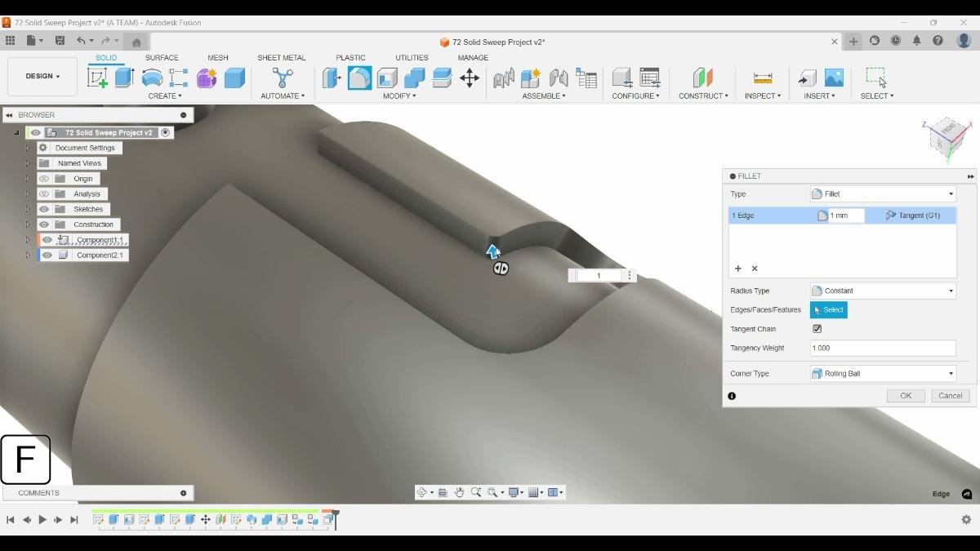Click the Configure table icon
The width and height of the screenshot is (980, 551).
650,78
